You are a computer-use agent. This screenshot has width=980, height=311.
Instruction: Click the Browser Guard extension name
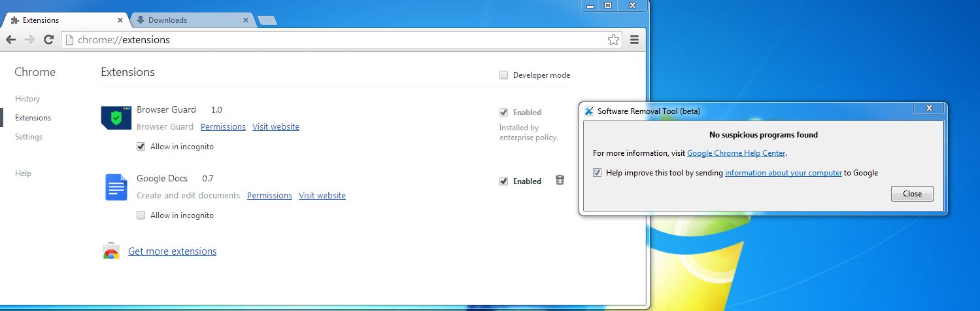166,109
